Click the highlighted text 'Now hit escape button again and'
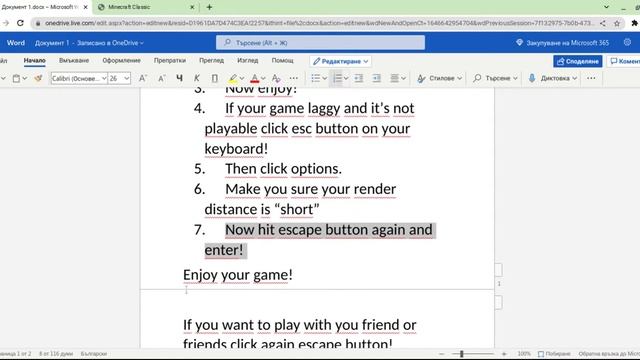This screenshot has height=360, width=640. (x=329, y=230)
